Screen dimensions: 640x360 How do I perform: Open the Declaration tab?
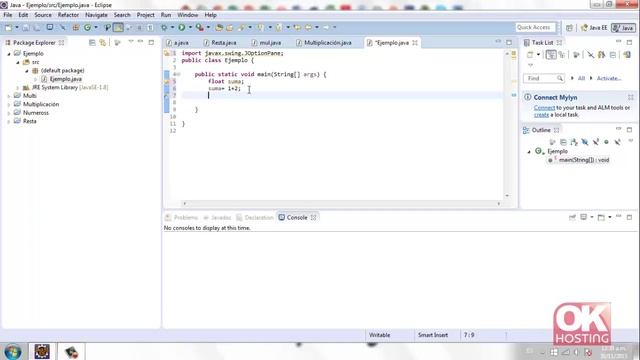(x=255, y=218)
